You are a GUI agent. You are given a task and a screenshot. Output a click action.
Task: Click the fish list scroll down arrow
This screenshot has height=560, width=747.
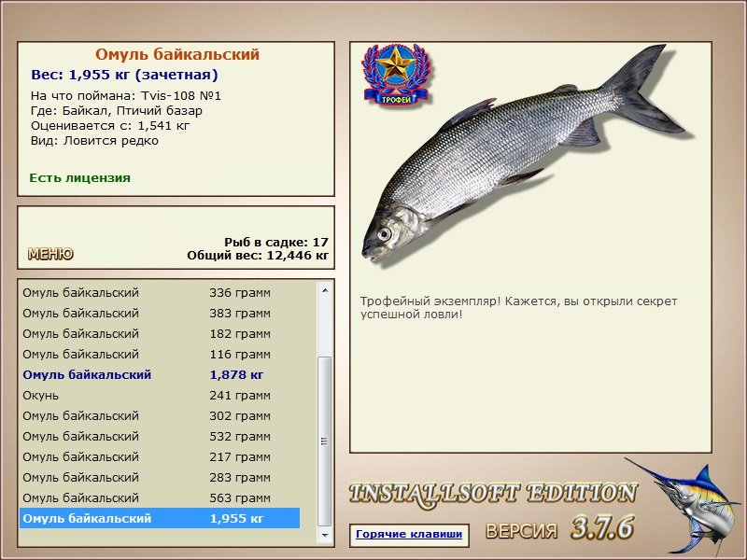[x=325, y=535]
